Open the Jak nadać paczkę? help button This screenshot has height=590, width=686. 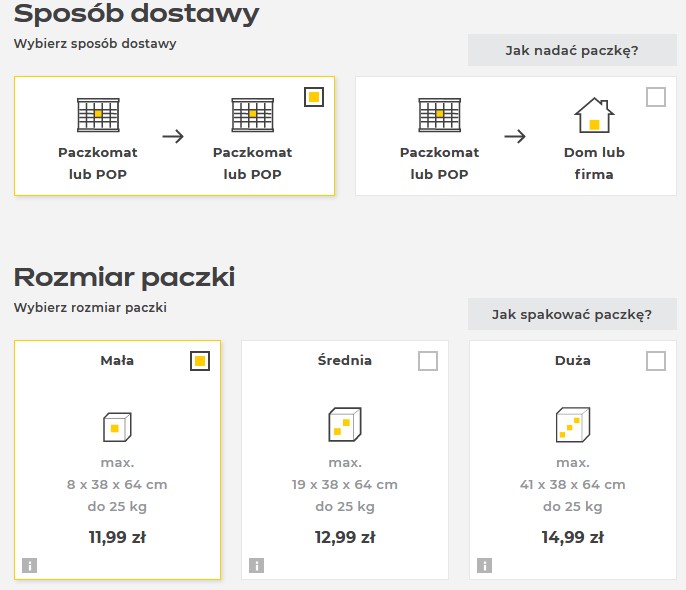click(572, 50)
